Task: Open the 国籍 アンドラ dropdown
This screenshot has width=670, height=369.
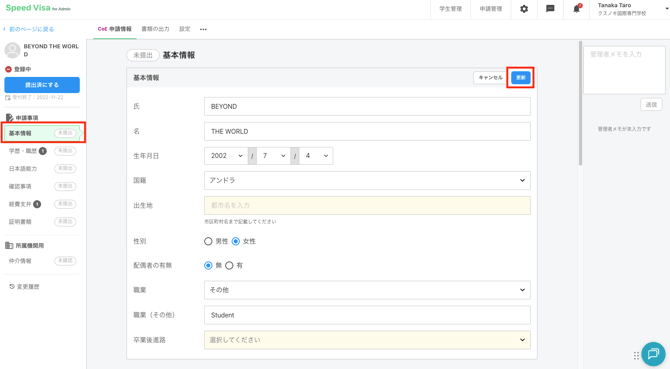Action: (367, 181)
